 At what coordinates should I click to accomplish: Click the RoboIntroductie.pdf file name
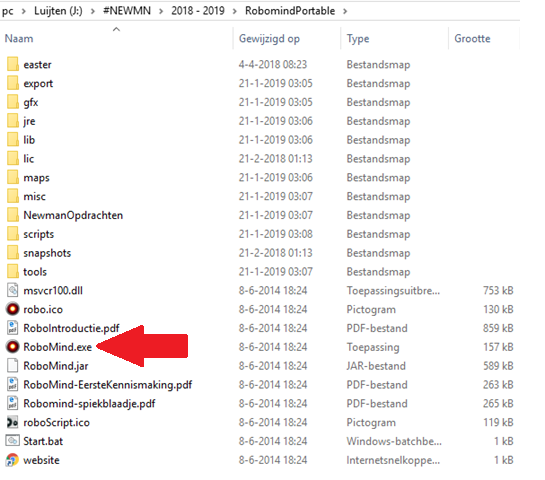pos(71,328)
